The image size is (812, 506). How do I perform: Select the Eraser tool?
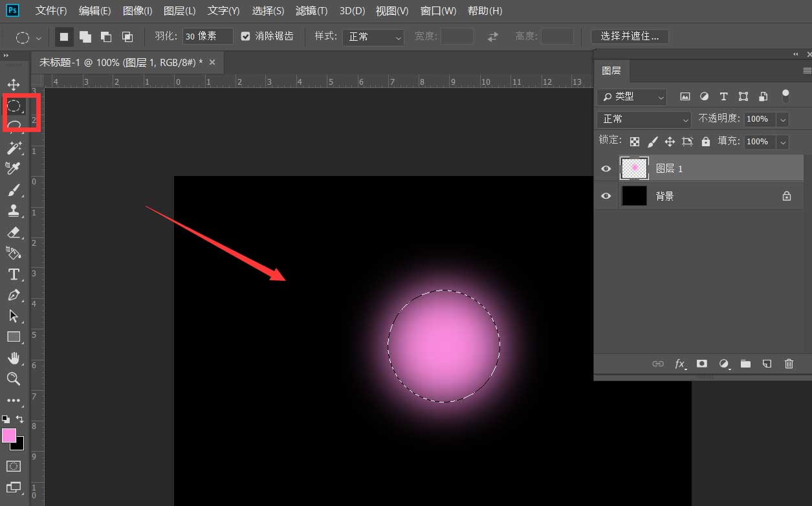pyautogui.click(x=14, y=232)
